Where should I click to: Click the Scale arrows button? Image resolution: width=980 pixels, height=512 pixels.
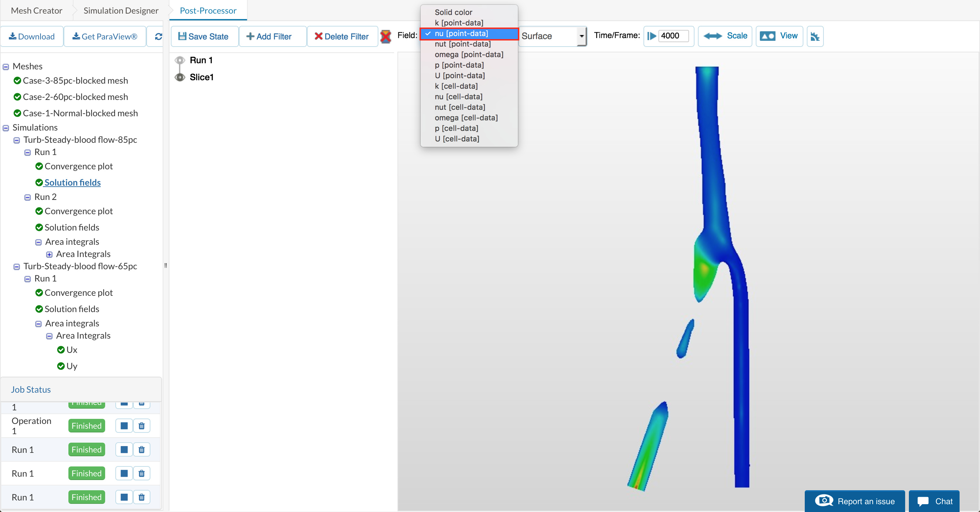coord(725,36)
